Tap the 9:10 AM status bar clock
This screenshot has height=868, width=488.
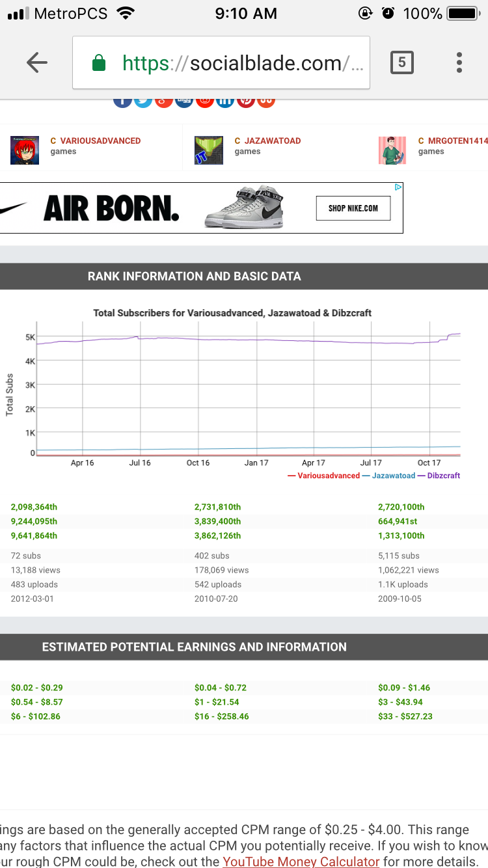point(245,13)
